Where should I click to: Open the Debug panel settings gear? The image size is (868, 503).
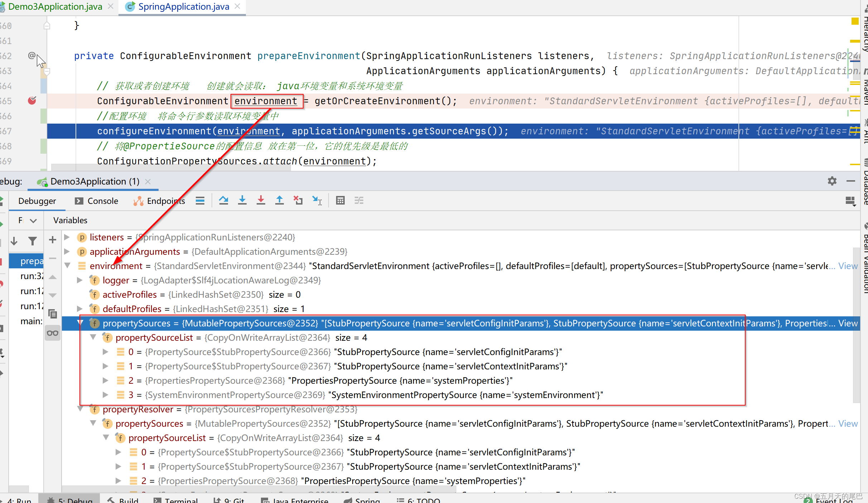tap(832, 181)
